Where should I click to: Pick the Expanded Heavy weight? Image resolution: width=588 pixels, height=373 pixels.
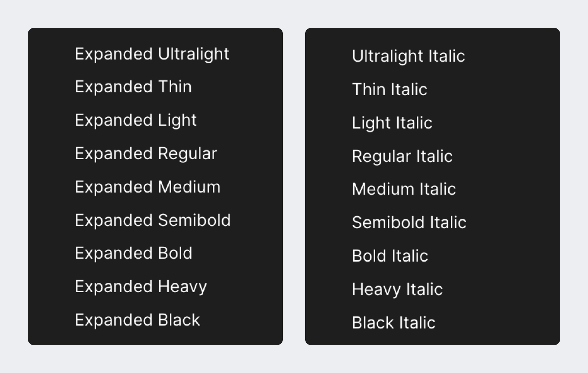pyautogui.click(x=141, y=287)
